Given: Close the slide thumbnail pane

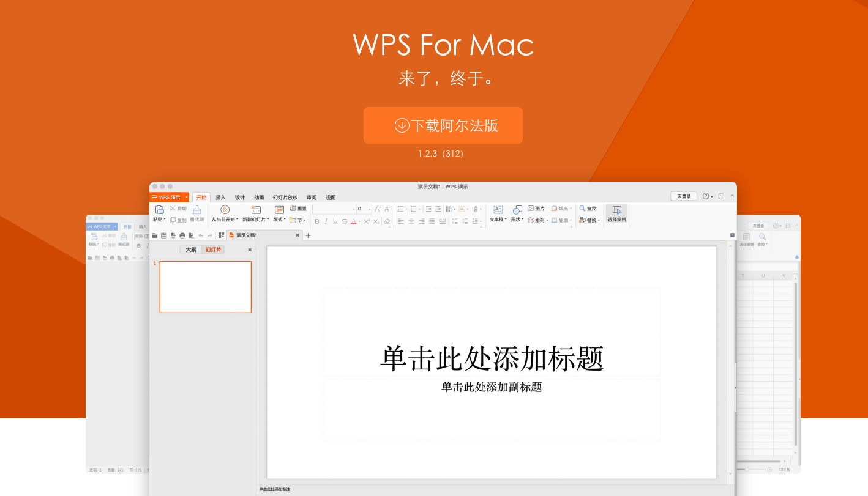Looking at the screenshot, I should tap(250, 250).
